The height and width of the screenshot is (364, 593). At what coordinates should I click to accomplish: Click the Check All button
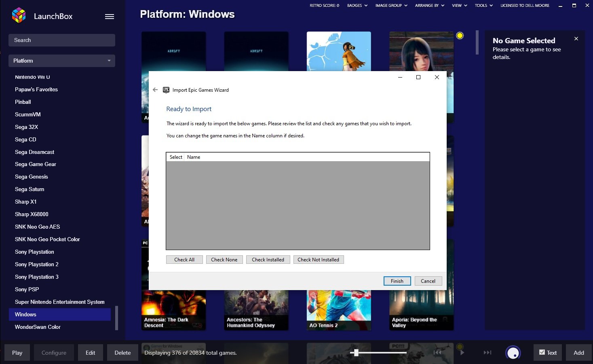(184, 259)
